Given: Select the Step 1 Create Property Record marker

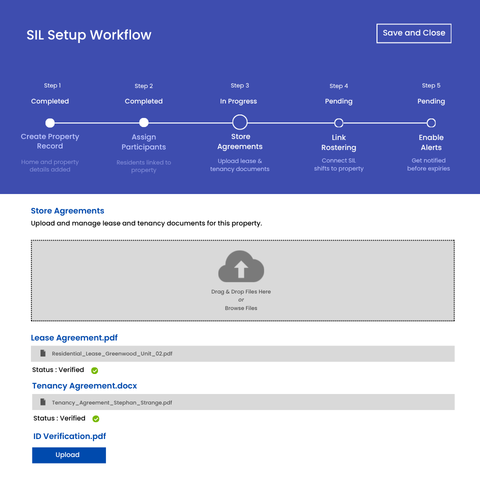Looking at the screenshot, I should (x=50, y=123).
